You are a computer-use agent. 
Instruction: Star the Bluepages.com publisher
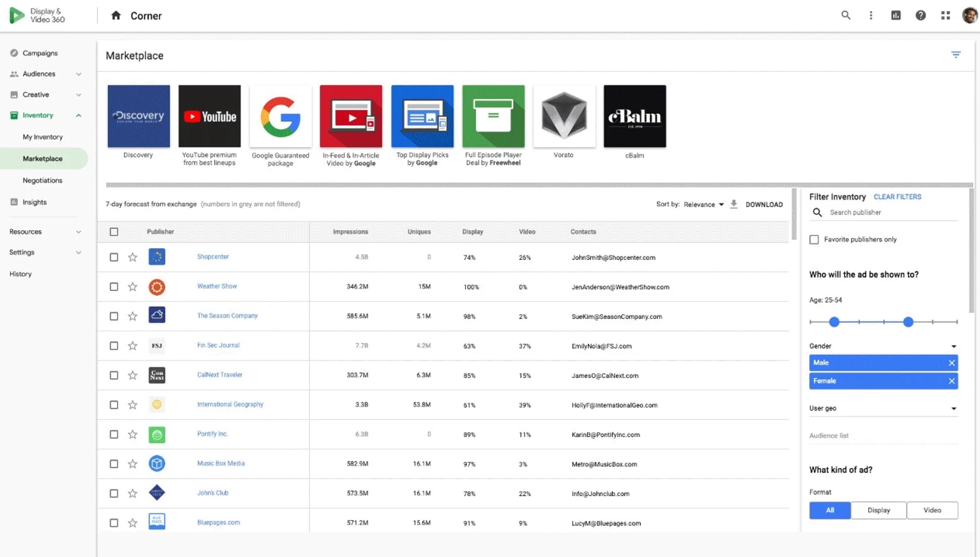(x=132, y=523)
